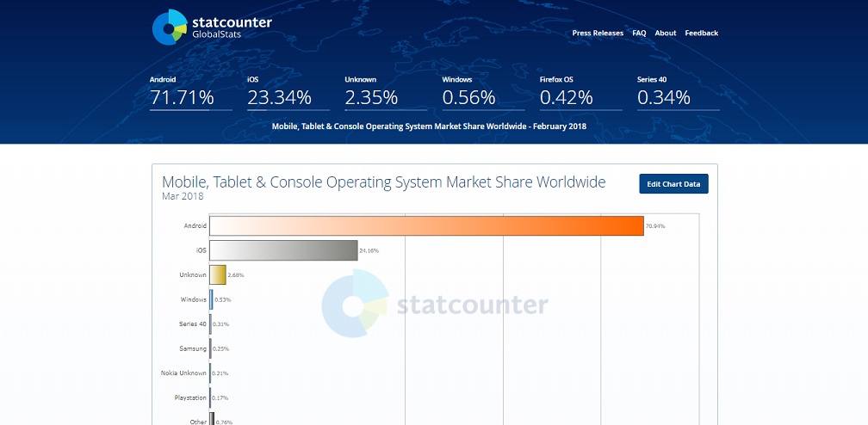The width and height of the screenshot is (868, 425).
Task: Click the Samsung axis label
Action: point(193,348)
